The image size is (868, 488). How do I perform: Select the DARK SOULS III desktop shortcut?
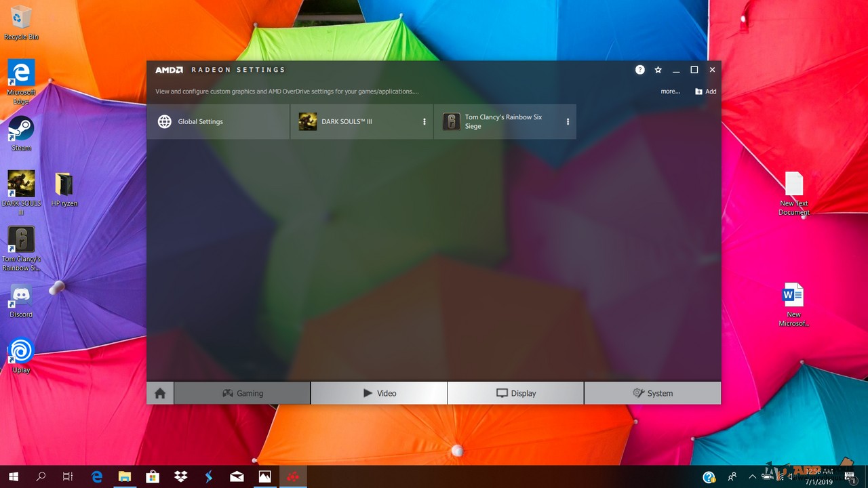21,192
